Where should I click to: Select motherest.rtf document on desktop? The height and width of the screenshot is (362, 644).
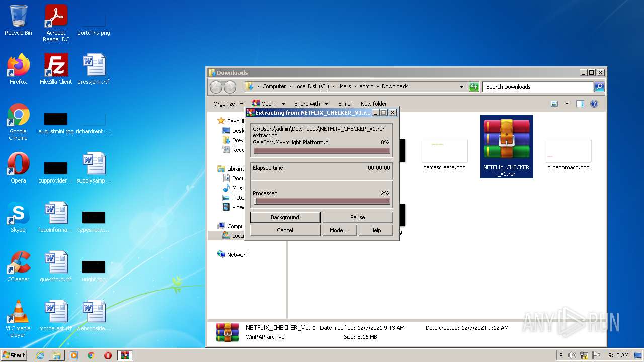coord(56,316)
